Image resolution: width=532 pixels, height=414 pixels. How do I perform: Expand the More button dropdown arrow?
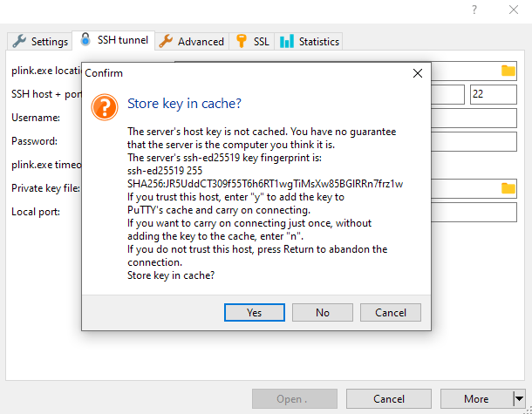click(519, 399)
